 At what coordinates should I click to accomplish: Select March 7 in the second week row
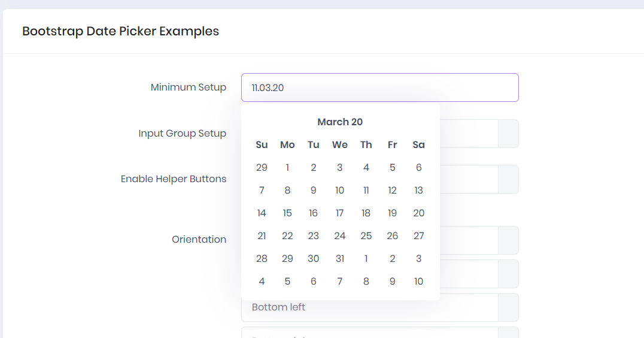(262, 191)
